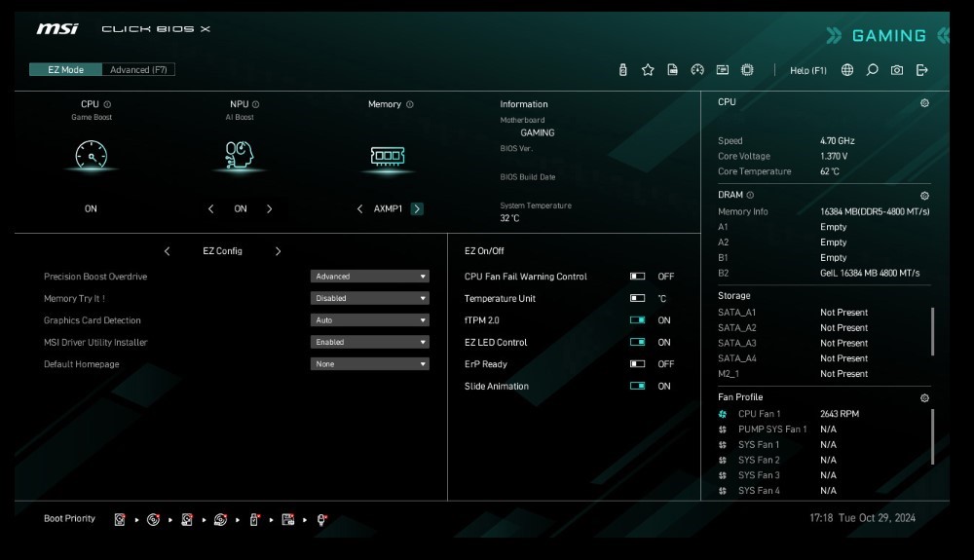
Task: Open Memory Try It dropdown
Action: point(369,298)
